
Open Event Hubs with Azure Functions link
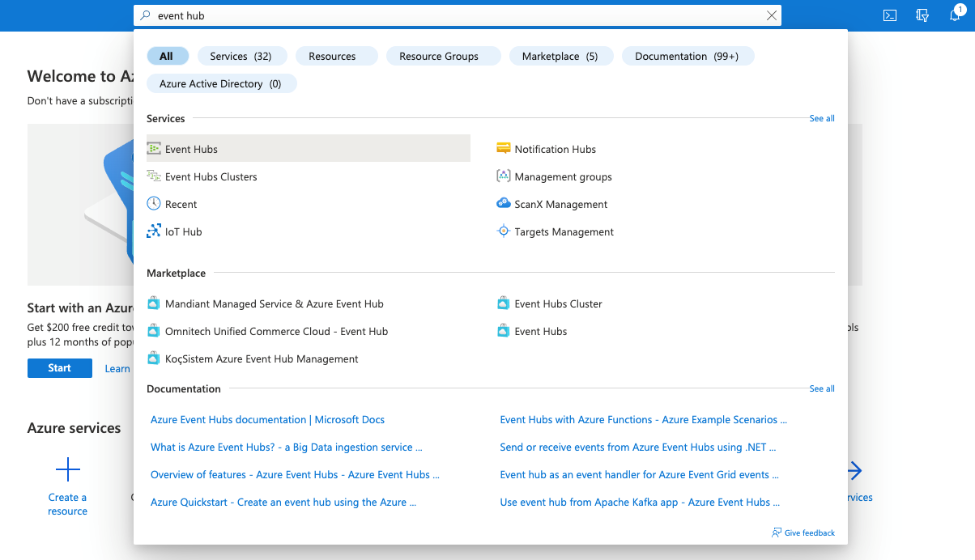pos(644,419)
